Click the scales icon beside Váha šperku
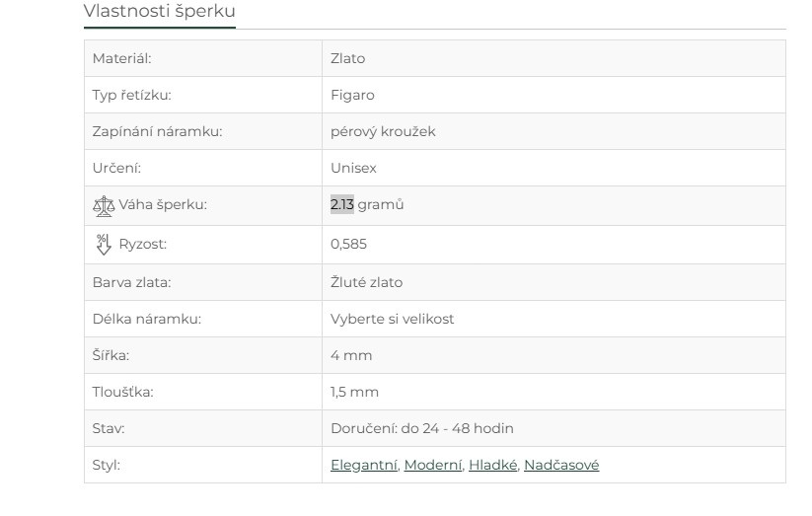The height and width of the screenshot is (516, 812). [104, 205]
